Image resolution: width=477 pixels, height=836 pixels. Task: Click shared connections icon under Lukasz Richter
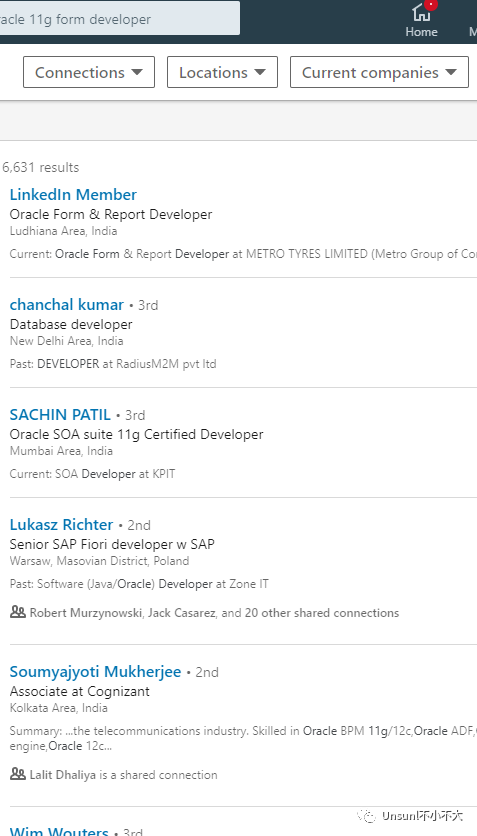point(18,612)
